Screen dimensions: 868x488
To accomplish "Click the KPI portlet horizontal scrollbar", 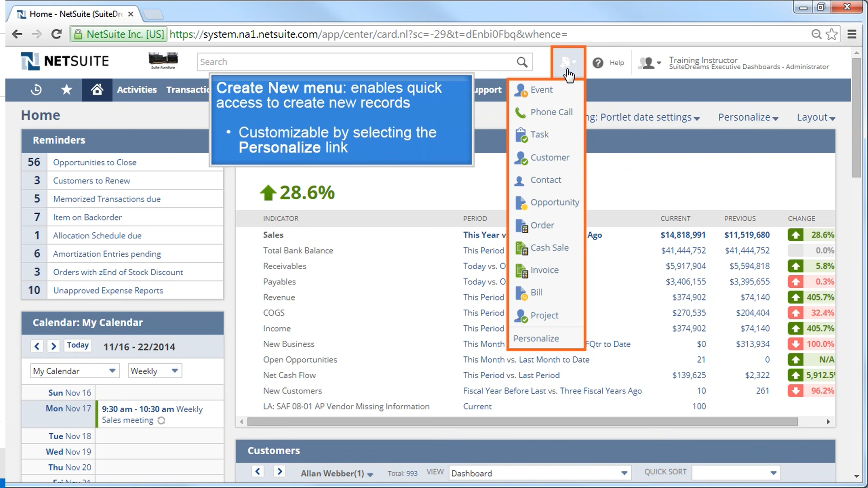I will (x=522, y=422).
